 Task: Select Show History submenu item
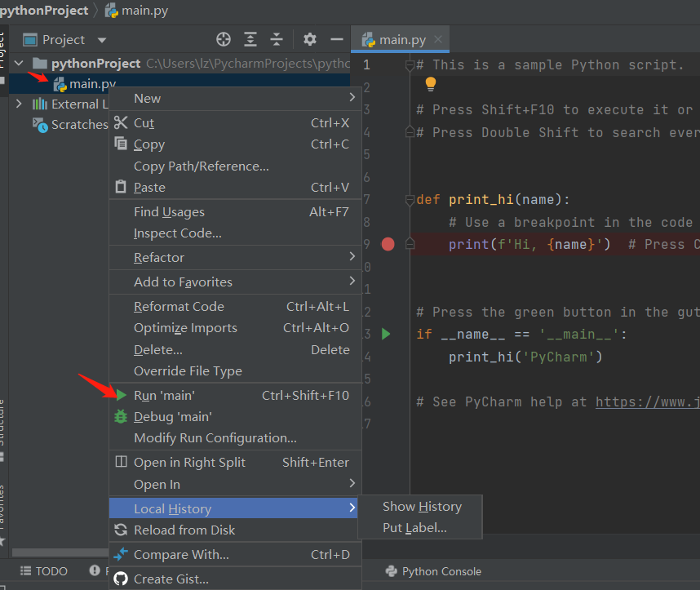coord(420,507)
